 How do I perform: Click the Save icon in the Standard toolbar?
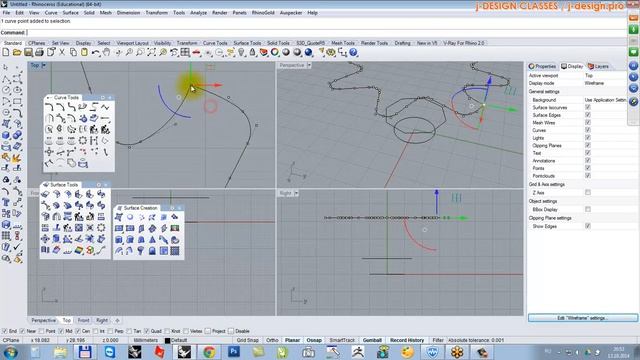pyautogui.click(x=28, y=52)
